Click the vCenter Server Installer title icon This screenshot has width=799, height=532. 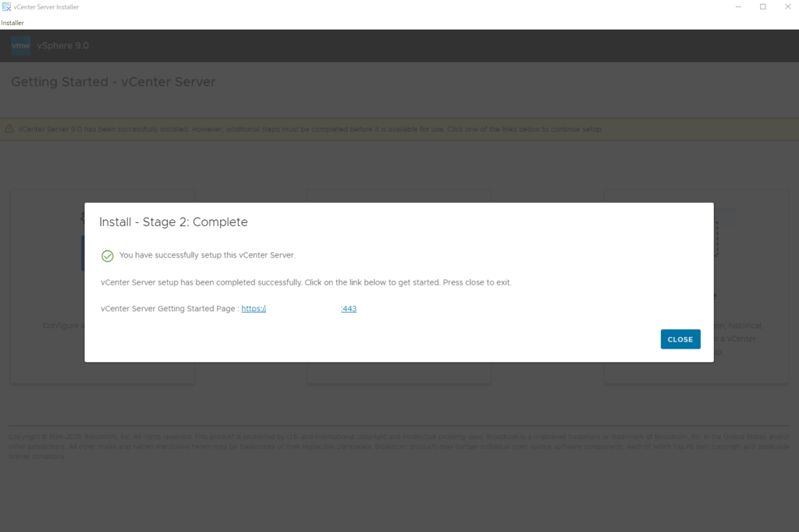[6, 7]
